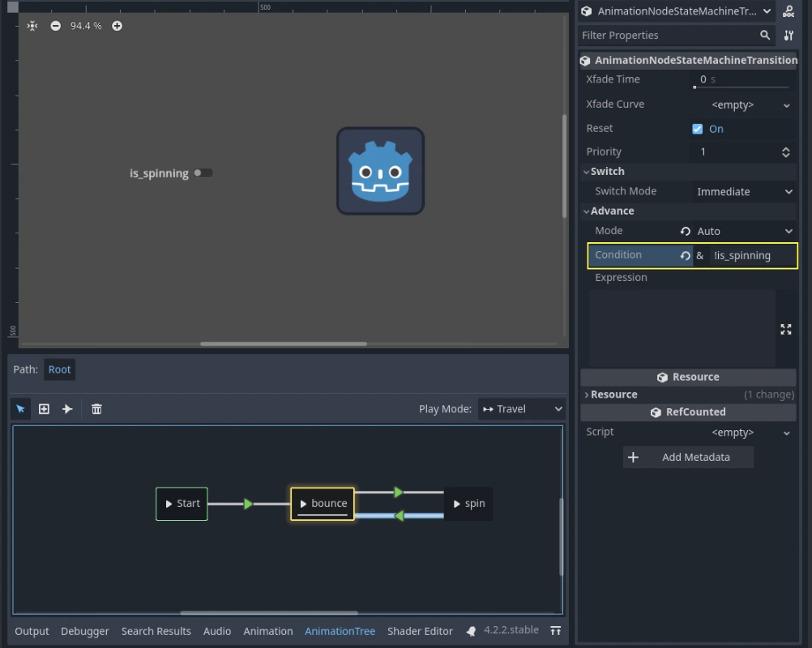The height and width of the screenshot is (648, 812).
Task: Open the Debugger bottom panel tab
Action: click(x=85, y=631)
